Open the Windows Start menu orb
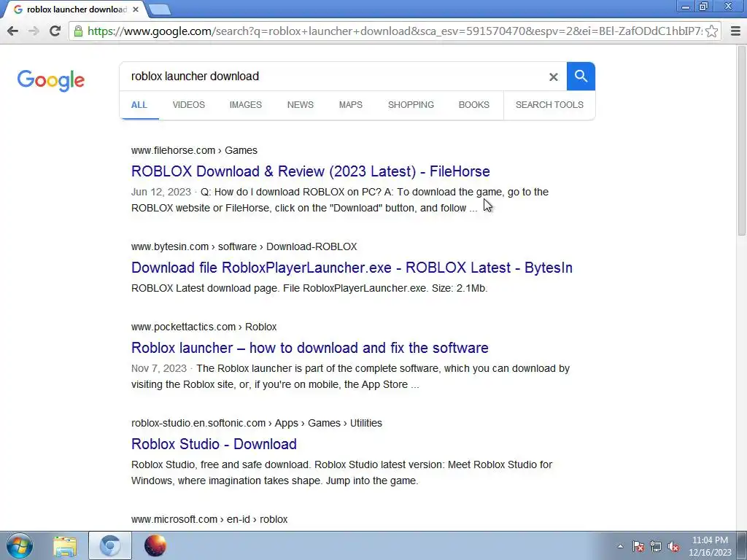 [x=20, y=545]
